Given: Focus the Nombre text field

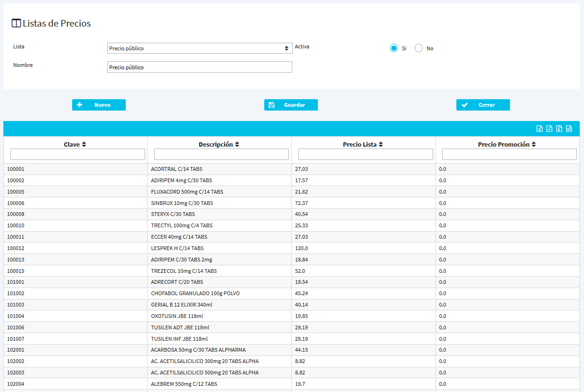Looking at the screenshot, I should click(x=200, y=67).
